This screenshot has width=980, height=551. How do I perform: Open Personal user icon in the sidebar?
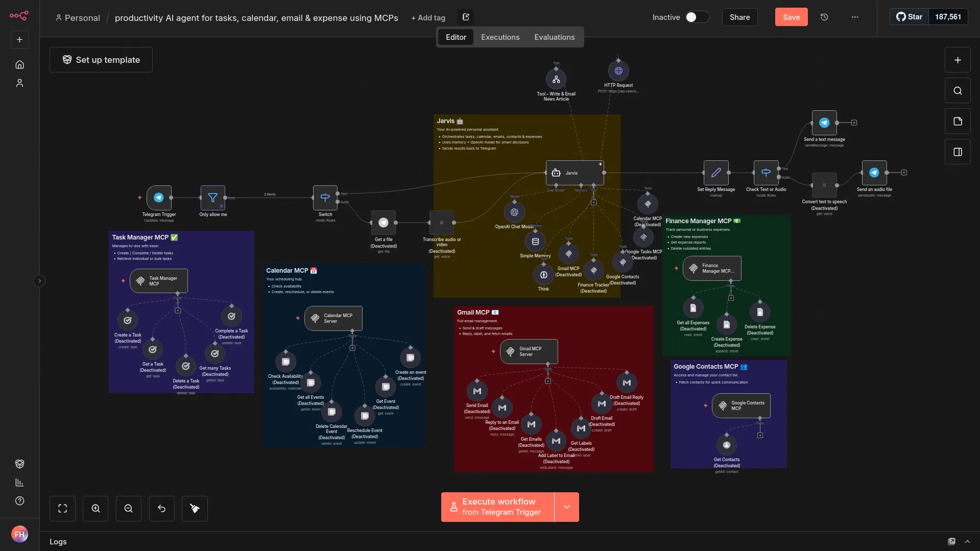pos(19,83)
